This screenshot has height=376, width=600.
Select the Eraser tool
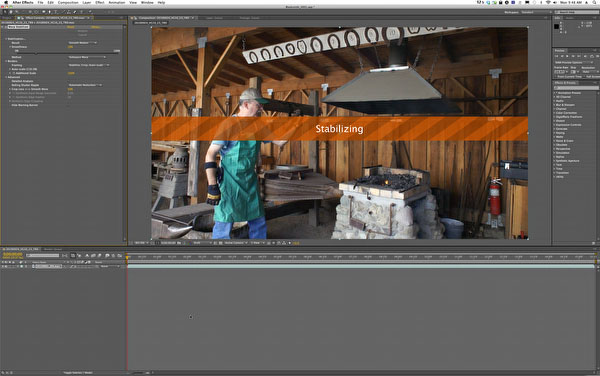coord(75,12)
